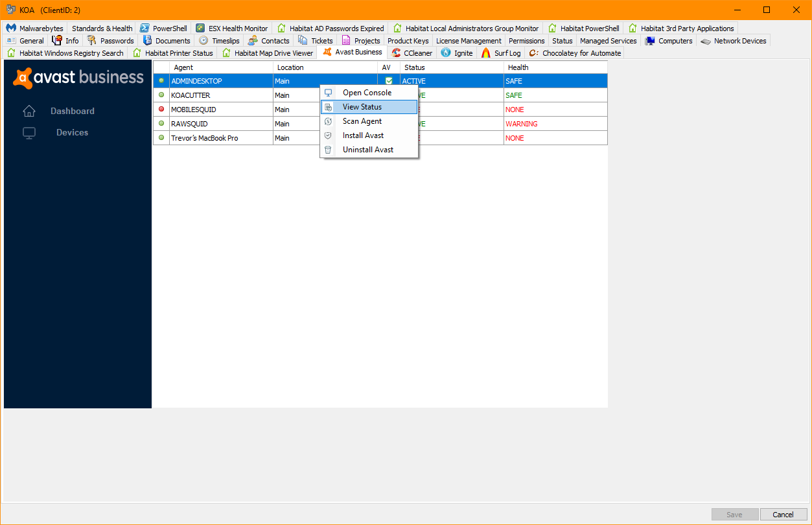Select View Status from context menu

tap(362, 107)
